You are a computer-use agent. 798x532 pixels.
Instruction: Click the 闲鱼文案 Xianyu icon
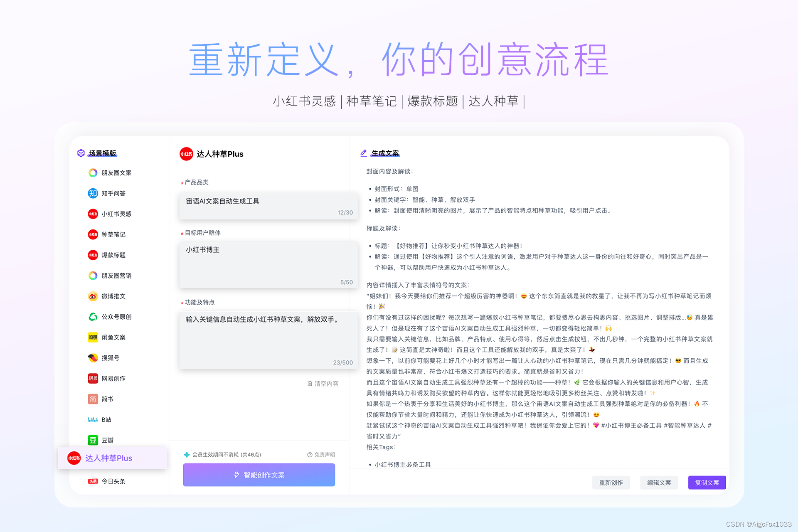tap(93, 337)
